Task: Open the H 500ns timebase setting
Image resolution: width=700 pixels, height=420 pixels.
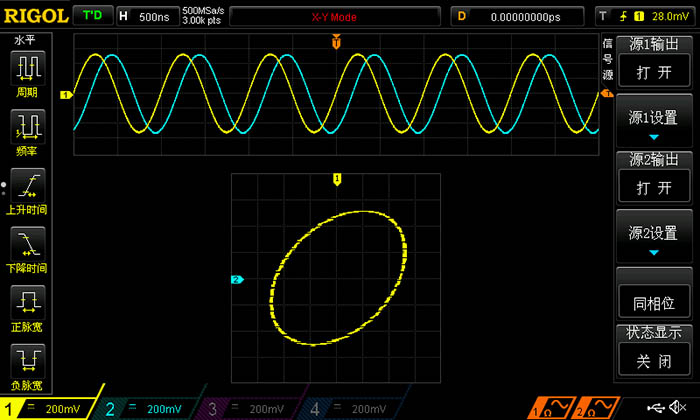Action: click(x=147, y=16)
